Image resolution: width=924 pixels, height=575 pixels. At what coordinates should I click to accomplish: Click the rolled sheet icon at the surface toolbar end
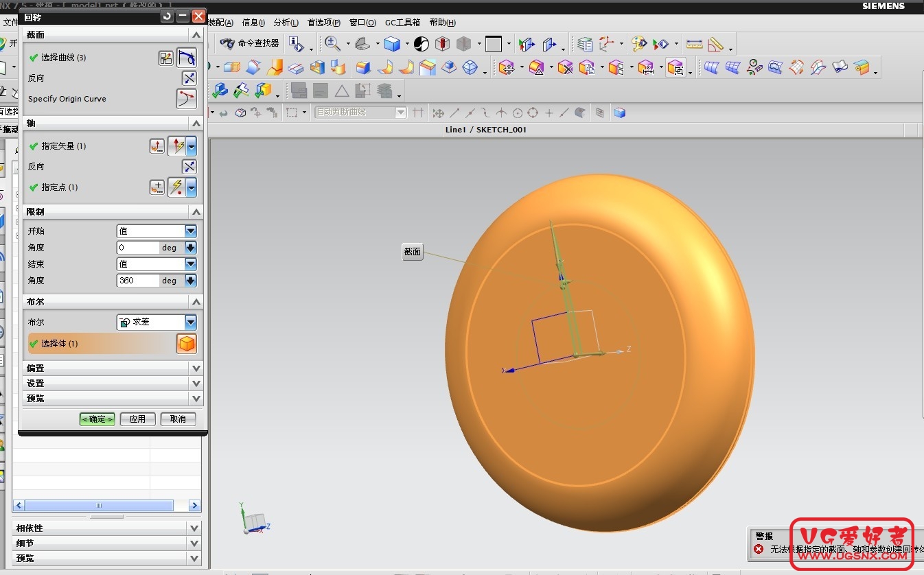pyautogui.click(x=861, y=68)
